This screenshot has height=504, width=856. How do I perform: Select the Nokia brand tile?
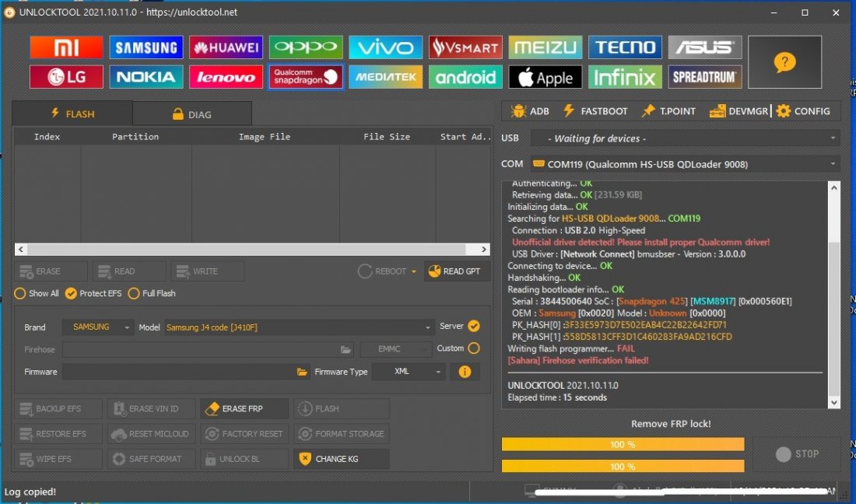tap(146, 77)
